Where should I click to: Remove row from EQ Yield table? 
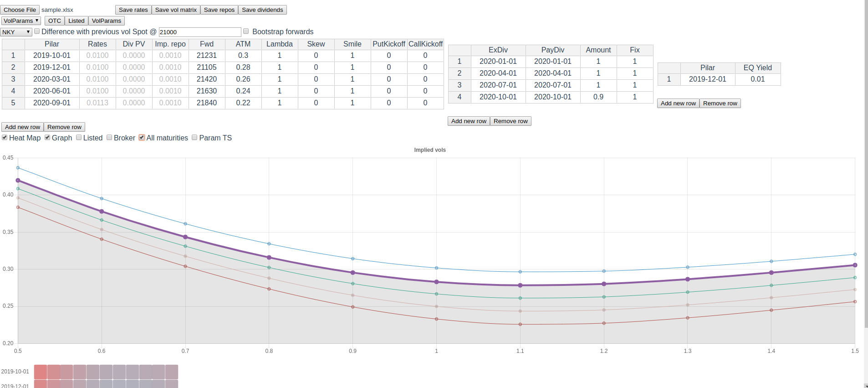(720, 103)
